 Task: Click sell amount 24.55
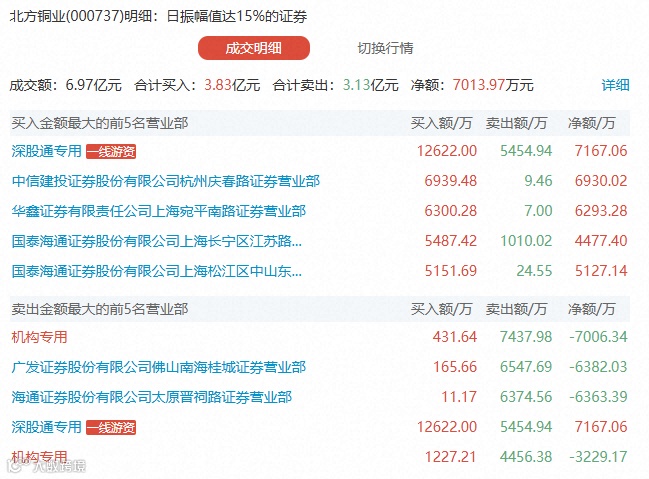coord(534,271)
